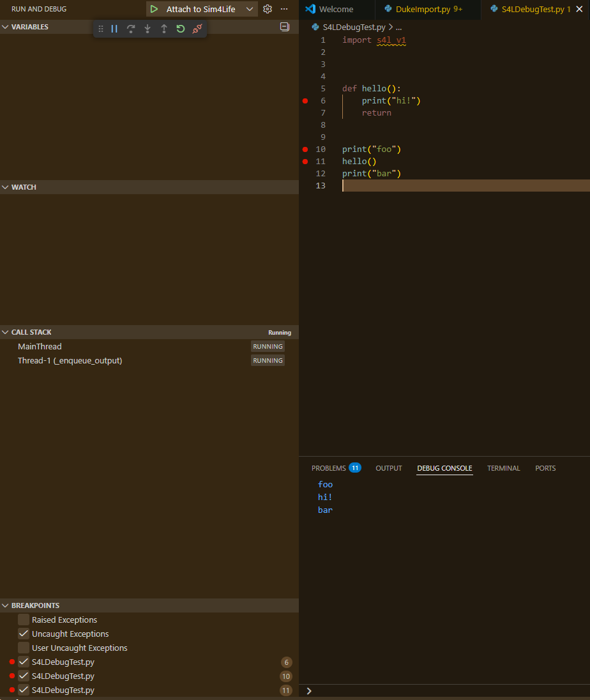Pause the debugger from the debug toolbar
This screenshot has height=700, width=590.
[114, 29]
